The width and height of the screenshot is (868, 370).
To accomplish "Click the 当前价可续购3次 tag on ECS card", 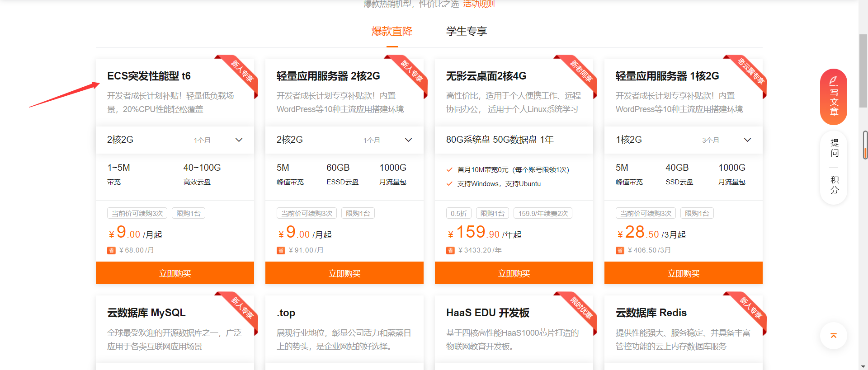I will (x=137, y=213).
